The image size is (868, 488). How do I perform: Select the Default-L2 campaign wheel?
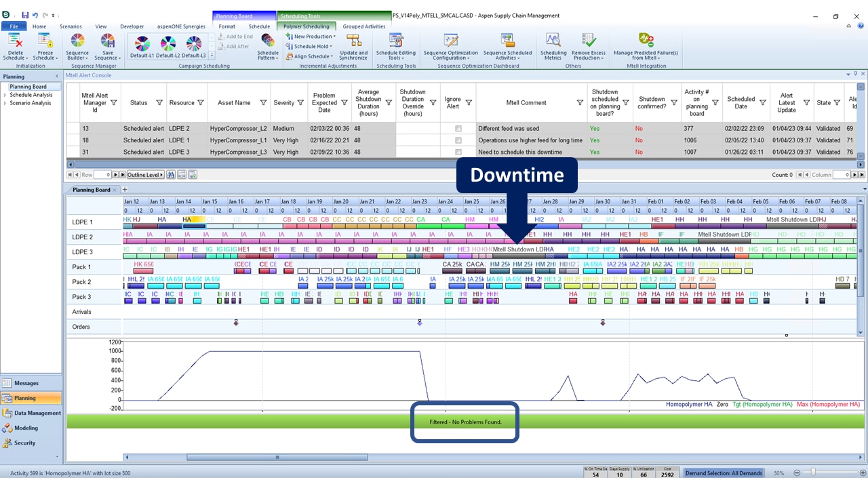tap(167, 47)
